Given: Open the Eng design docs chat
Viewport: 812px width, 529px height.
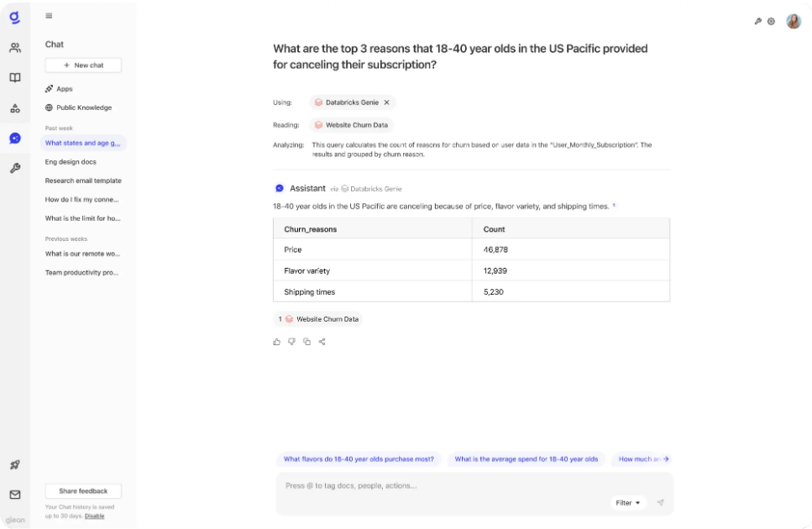Looking at the screenshot, I should tap(71, 162).
